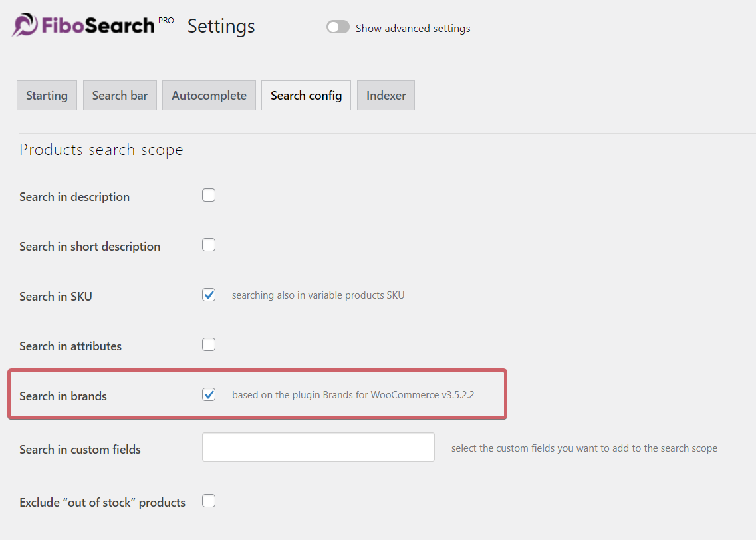Image resolution: width=756 pixels, height=540 pixels.
Task: Switch to the Starting tab
Action: tap(46, 95)
